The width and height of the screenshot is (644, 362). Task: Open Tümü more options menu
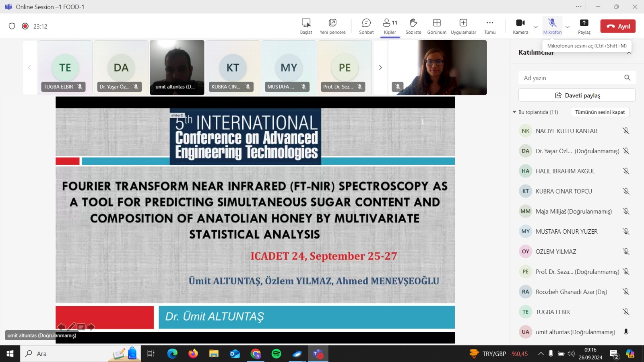click(x=490, y=26)
